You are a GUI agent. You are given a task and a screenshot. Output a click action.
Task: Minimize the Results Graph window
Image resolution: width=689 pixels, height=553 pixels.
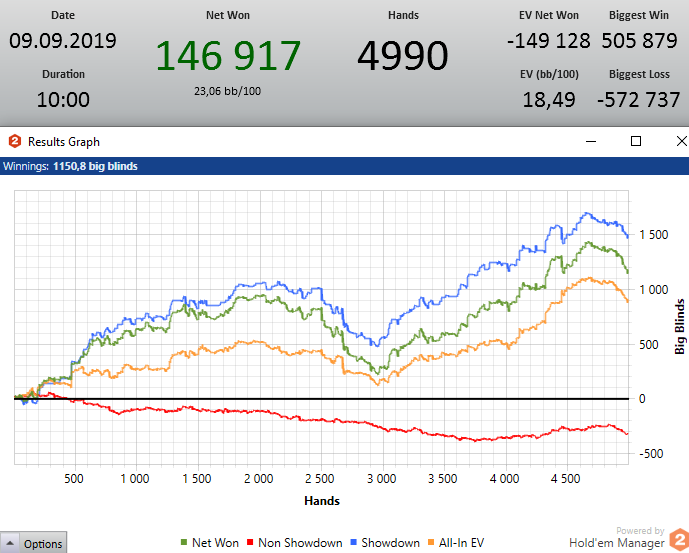(591, 142)
